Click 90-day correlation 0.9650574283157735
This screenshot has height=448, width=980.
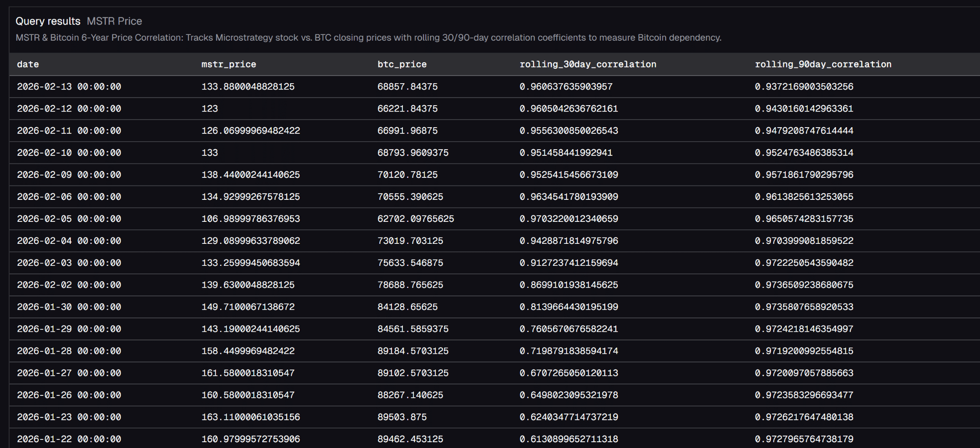[x=804, y=219]
